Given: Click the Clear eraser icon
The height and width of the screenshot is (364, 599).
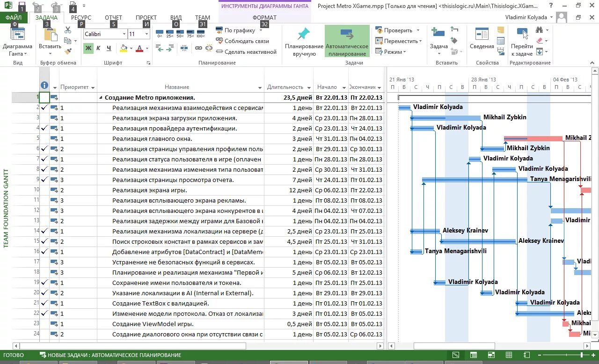Looking at the screenshot, I should (x=540, y=41).
